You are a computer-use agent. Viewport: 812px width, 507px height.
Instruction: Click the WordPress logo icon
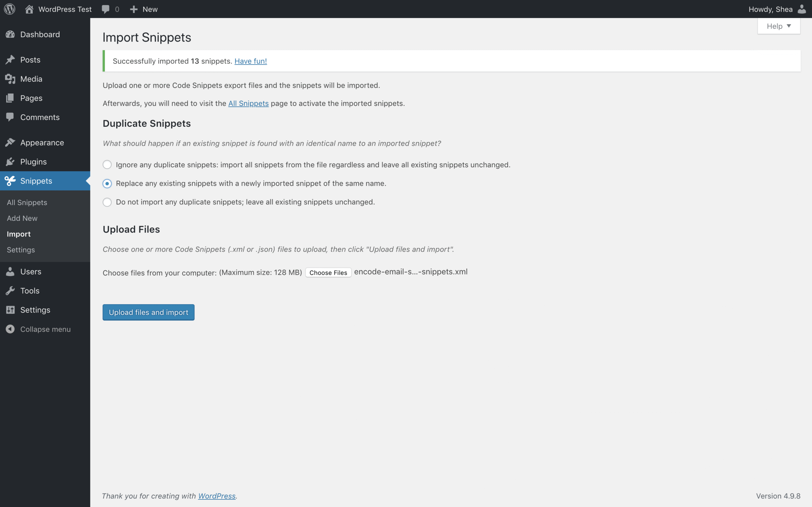(10, 9)
